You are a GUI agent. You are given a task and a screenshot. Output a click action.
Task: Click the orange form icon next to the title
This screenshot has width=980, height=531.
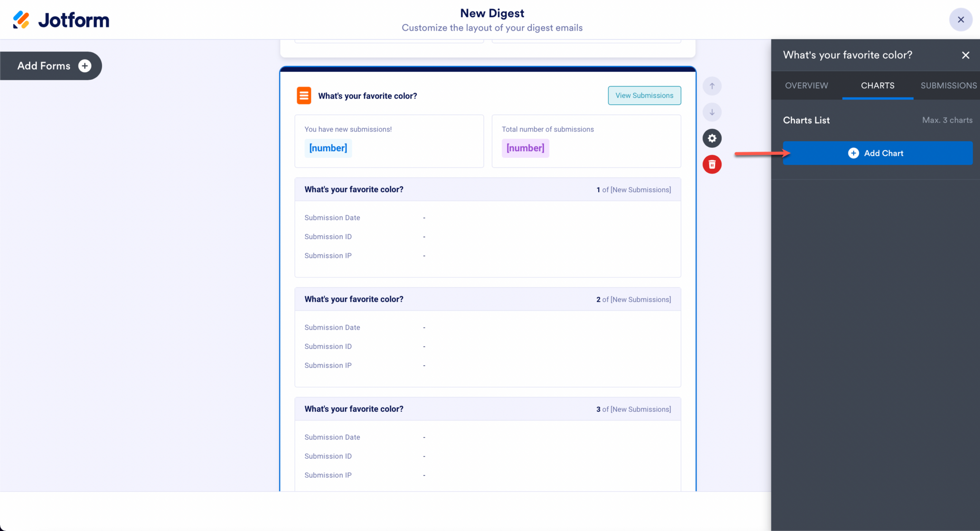304,95
